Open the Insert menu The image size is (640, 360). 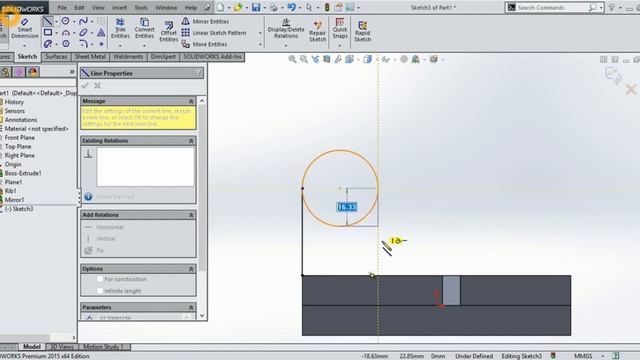coord(119,7)
